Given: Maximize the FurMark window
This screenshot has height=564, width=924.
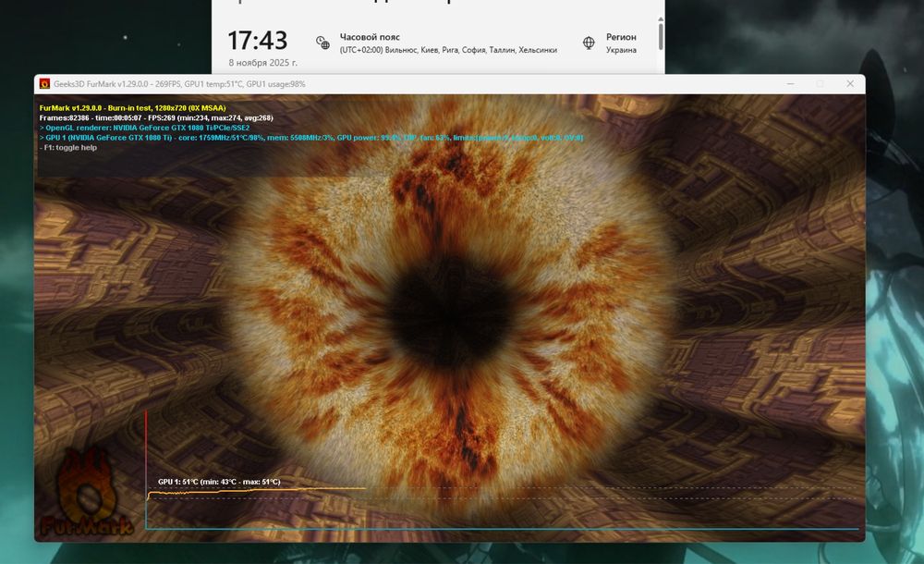Looking at the screenshot, I should coord(820,84).
